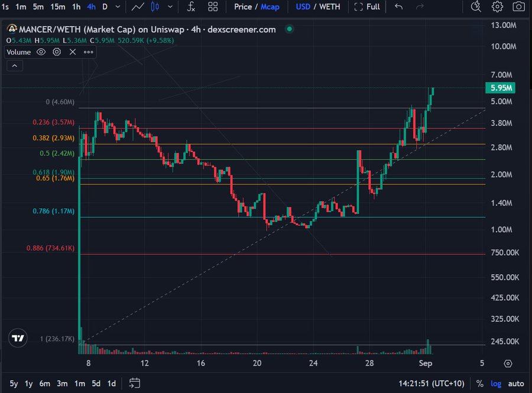Collapse the indicator legend chevron
This screenshot has height=393, width=532.
(x=15, y=66)
